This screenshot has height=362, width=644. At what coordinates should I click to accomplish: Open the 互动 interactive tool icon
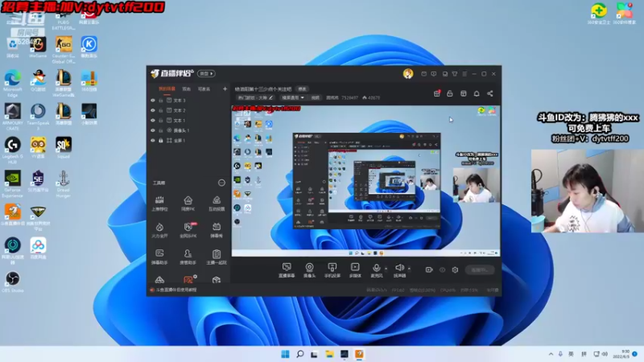pos(217,204)
